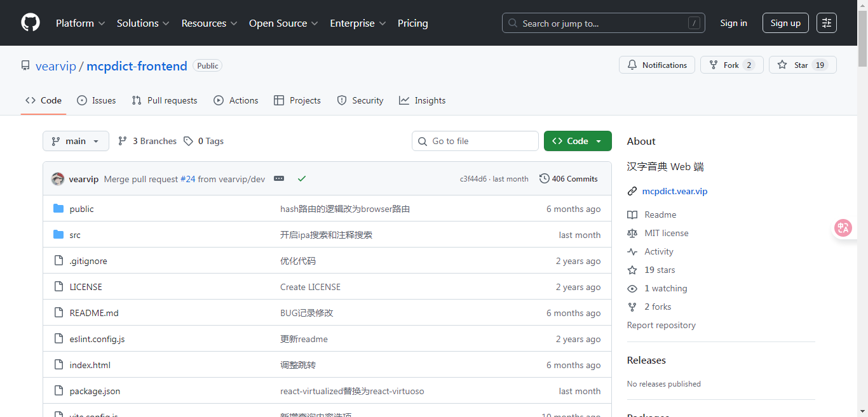Click the Sign up button

coord(785,23)
